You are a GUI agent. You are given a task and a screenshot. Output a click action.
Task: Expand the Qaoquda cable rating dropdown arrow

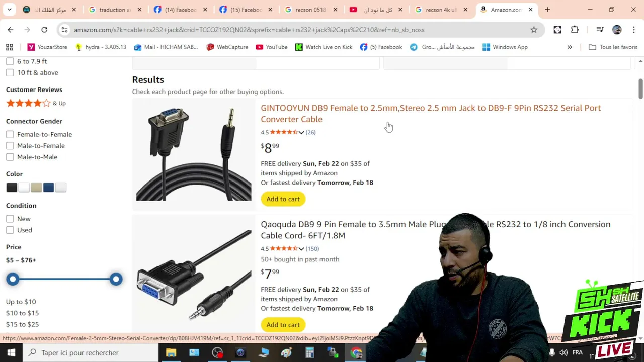pyautogui.click(x=301, y=248)
